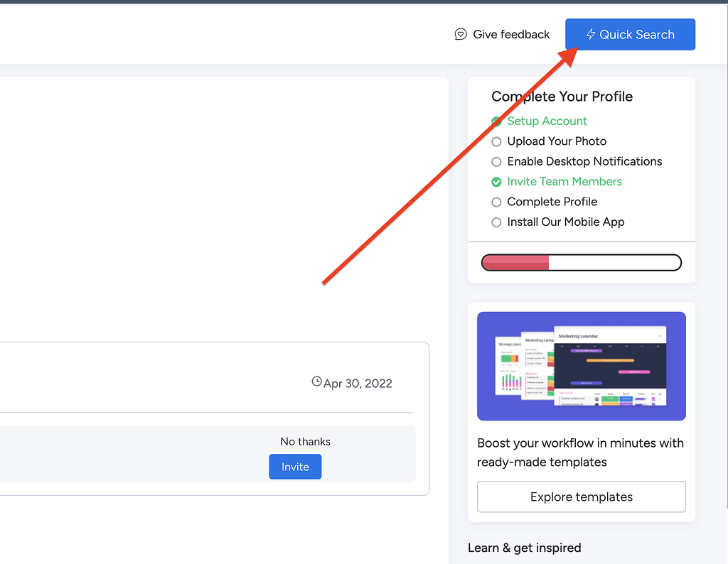Mark Upload Your Photo as complete
728x564 pixels.
click(496, 141)
